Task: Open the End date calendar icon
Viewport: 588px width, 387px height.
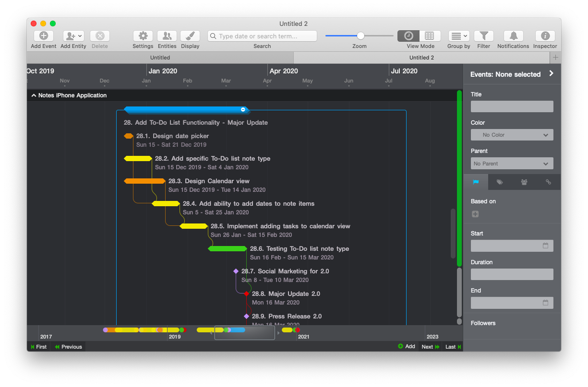Action: (x=545, y=303)
